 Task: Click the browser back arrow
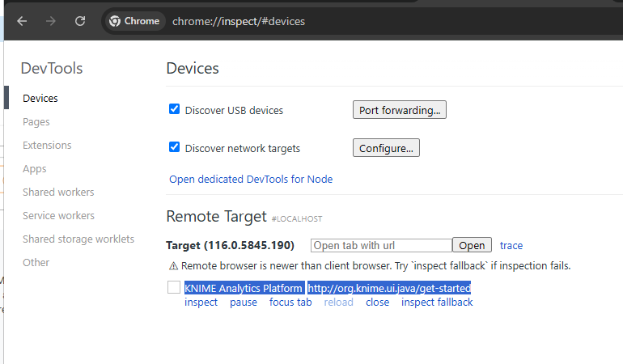(x=22, y=21)
